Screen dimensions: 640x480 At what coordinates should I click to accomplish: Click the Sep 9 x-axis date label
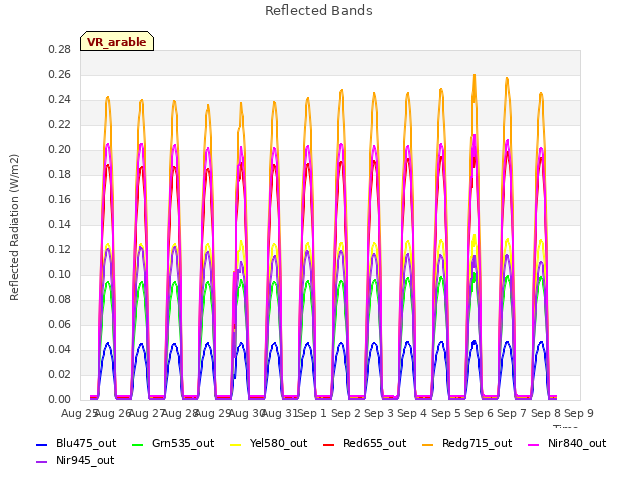579,413
